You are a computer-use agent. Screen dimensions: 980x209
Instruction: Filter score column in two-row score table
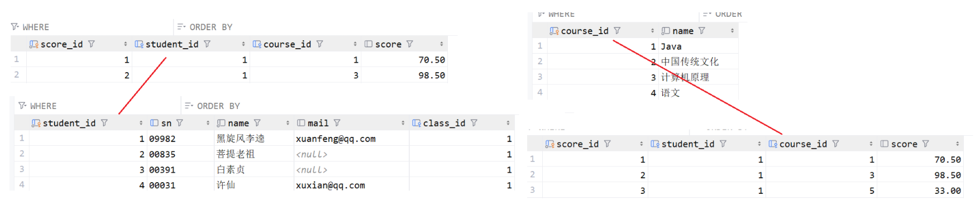(410, 44)
